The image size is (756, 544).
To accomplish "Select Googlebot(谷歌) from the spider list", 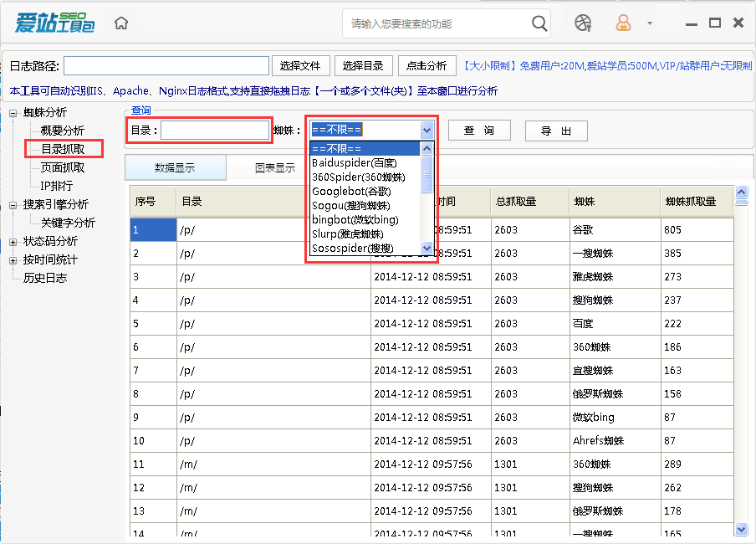I will (x=353, y=192).
